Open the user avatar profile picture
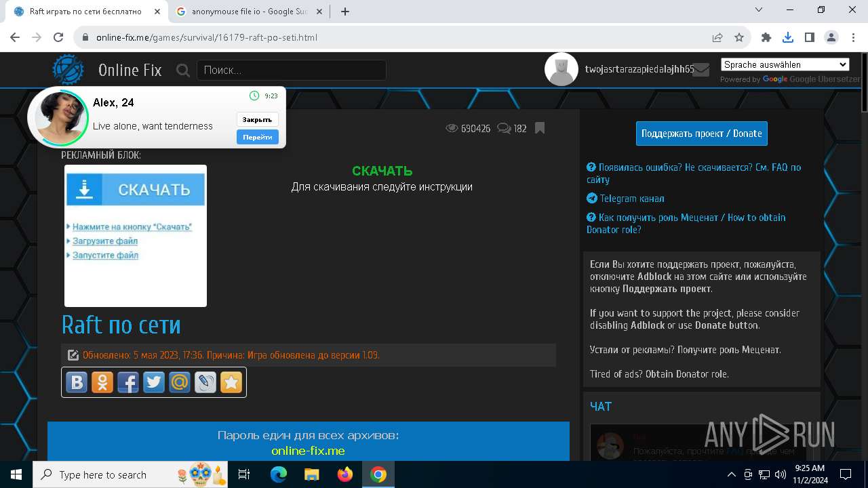868x488 pixels. [561, 69]
